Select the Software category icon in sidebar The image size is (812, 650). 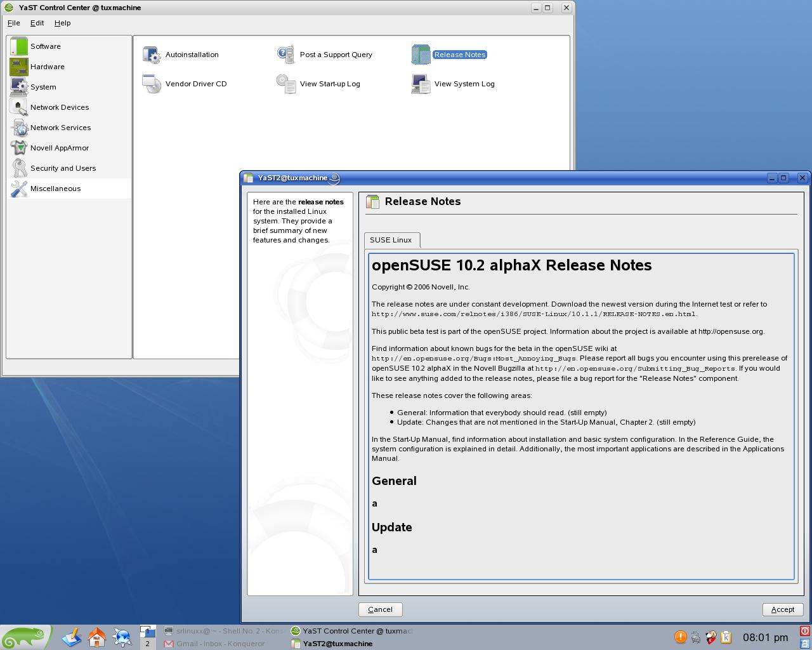[x=19, y=46]
